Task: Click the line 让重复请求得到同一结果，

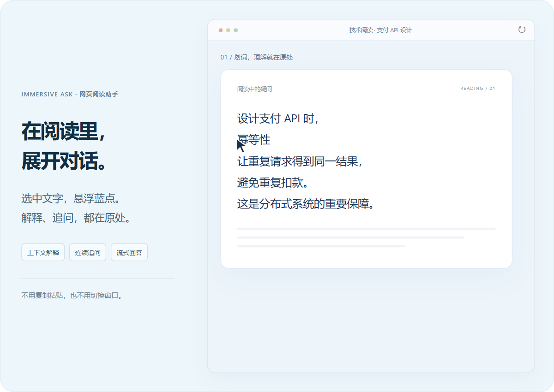Action: coord(300,161)
